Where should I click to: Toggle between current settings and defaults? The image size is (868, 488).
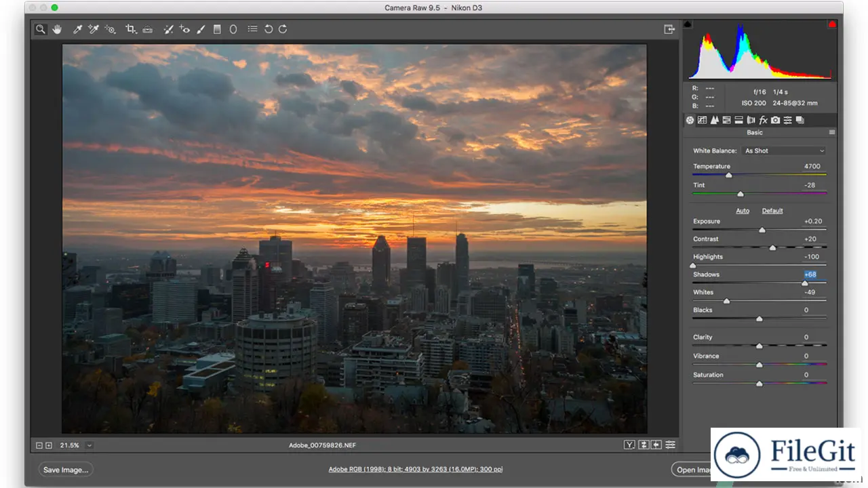pos(670,445)
